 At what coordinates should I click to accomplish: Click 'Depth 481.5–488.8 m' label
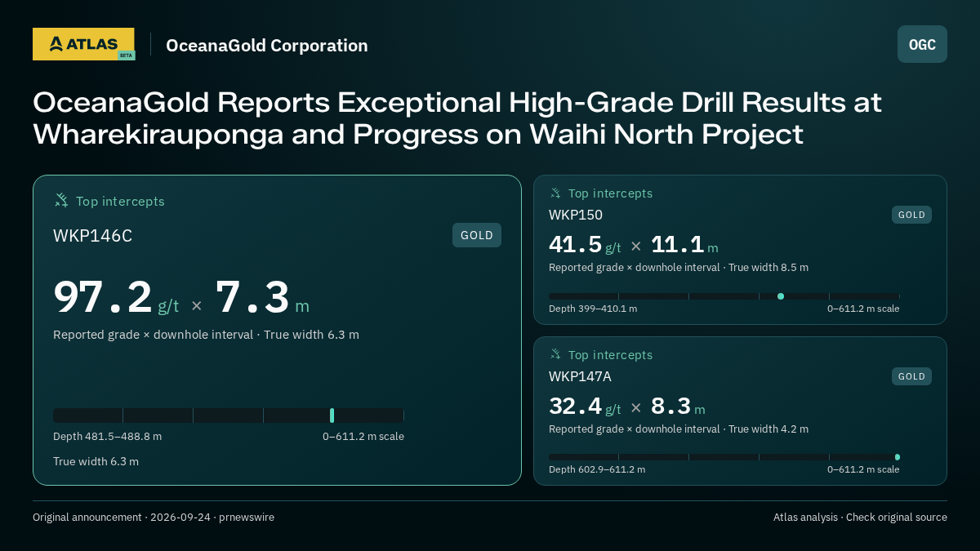[x=107, y=436]
